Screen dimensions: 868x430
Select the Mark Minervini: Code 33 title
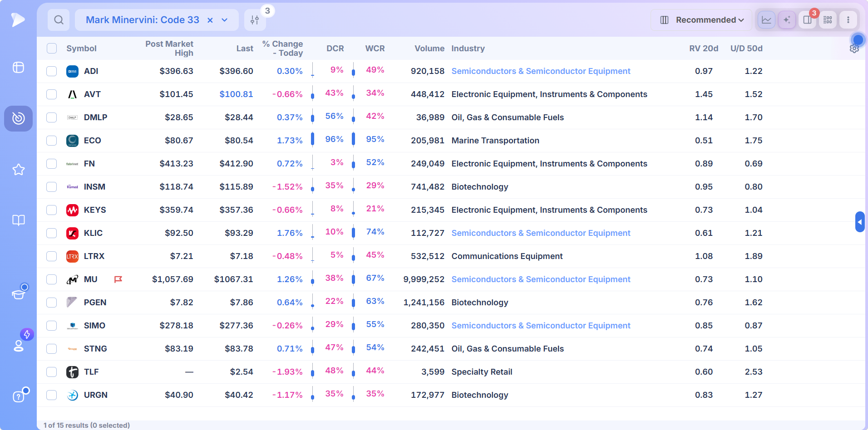pyautogui.click(x=143, y=20)
